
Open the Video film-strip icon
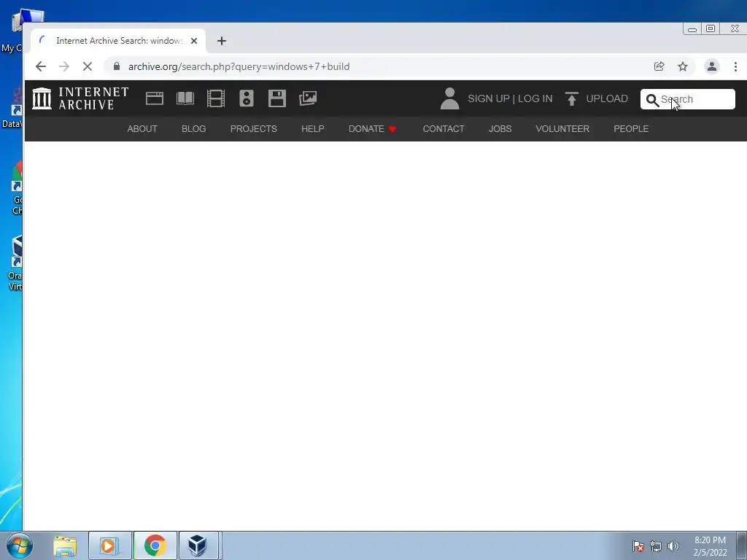[216, 98]
